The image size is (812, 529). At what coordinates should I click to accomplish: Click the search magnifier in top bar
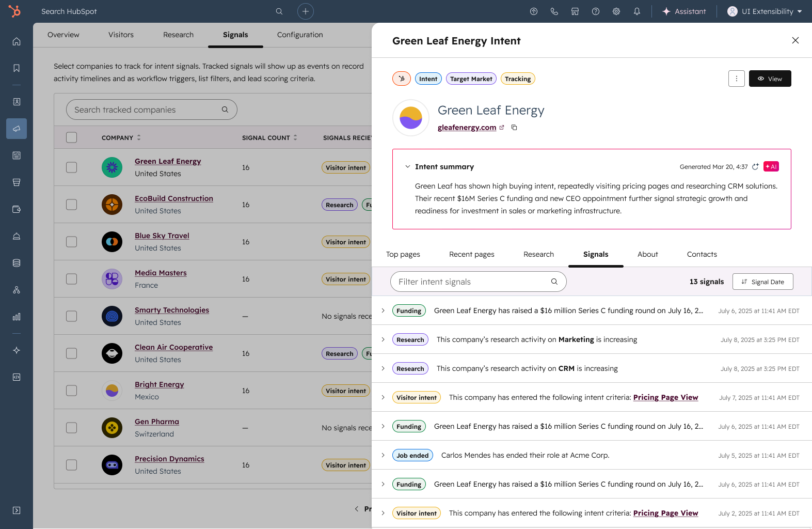coord(279,11)
